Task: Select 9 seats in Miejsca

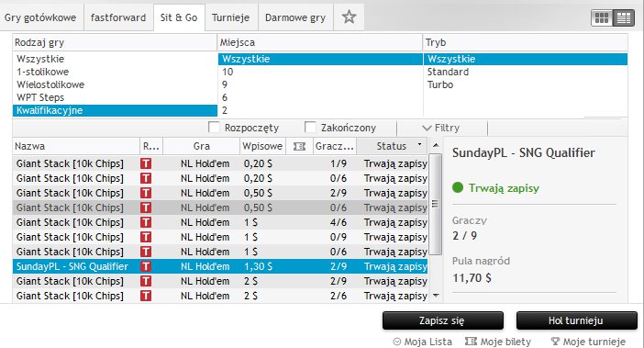Action: tap(320, 84)
